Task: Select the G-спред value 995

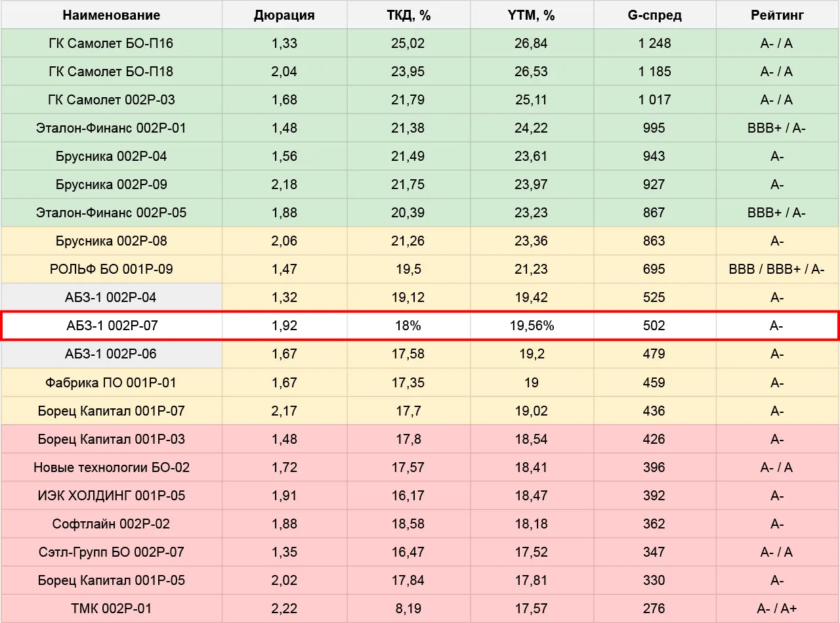Action: pos(655,128)
